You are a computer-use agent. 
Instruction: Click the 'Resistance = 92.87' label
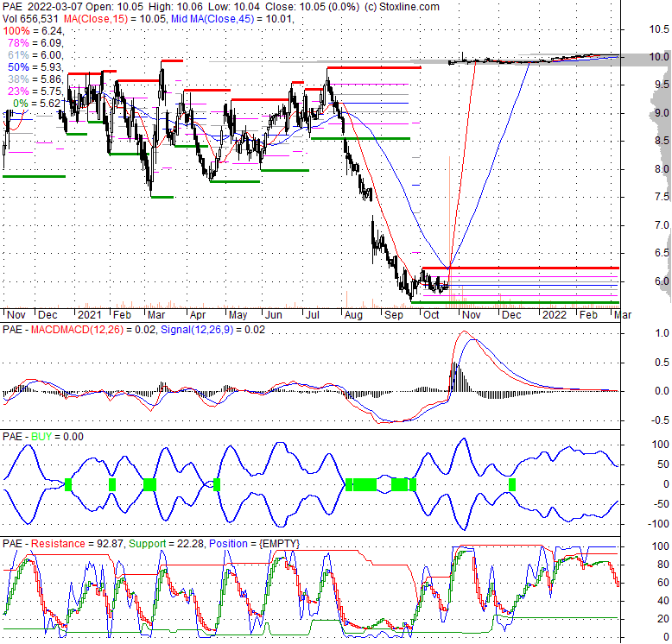coord(77,544)
